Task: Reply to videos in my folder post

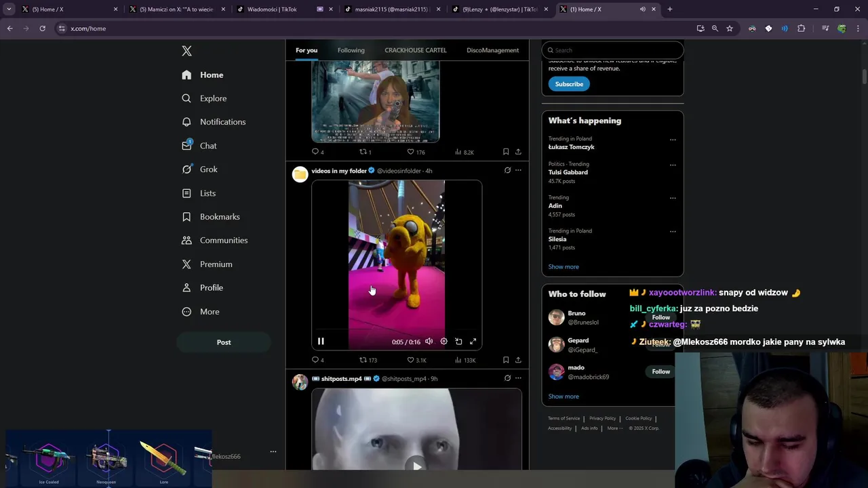Action: [317, 360]
